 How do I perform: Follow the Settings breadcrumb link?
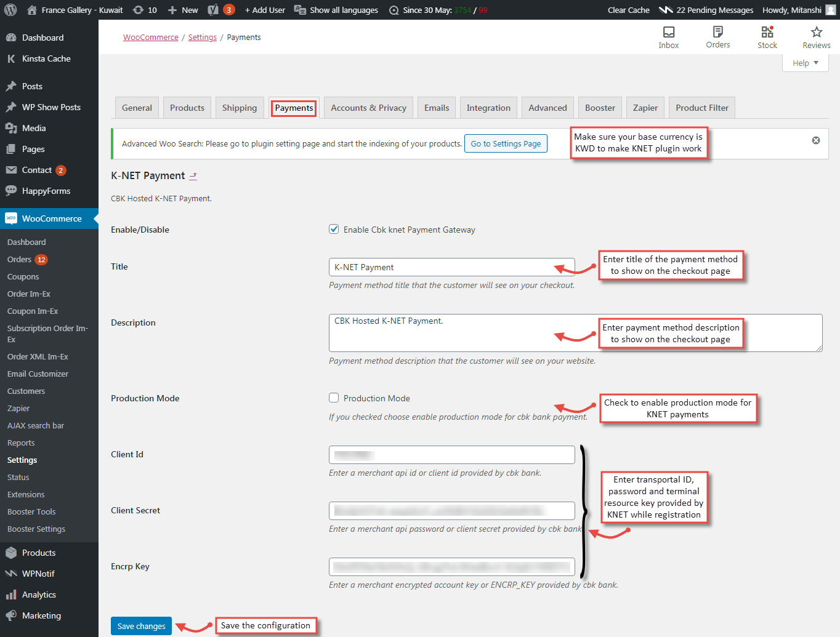203,38
